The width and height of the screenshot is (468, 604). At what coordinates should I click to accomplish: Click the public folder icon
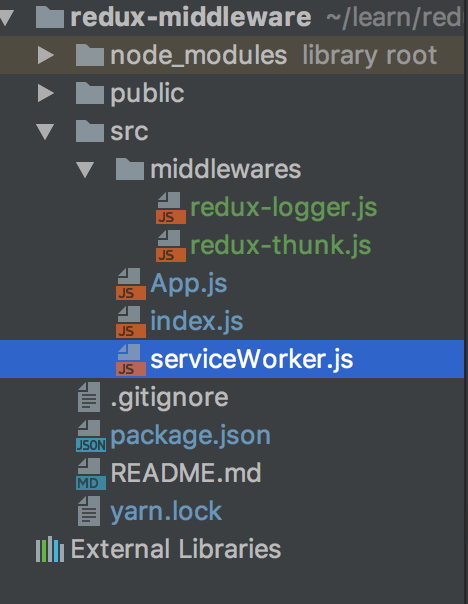point(90,93)
